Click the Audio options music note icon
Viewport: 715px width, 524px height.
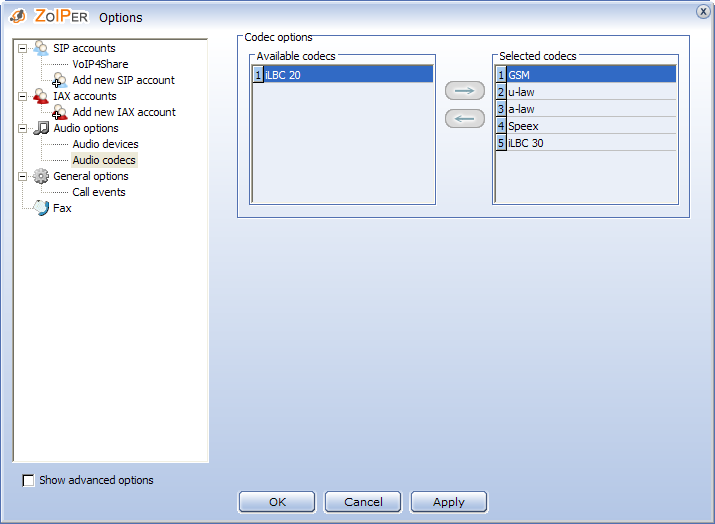[x=40, y=128]
